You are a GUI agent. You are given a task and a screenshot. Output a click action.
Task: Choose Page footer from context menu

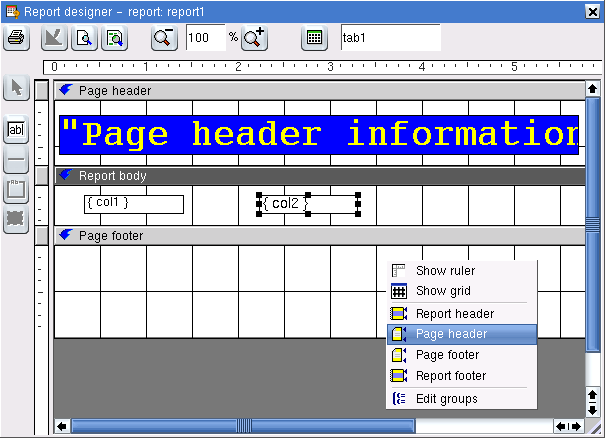[x=447, y=355]
